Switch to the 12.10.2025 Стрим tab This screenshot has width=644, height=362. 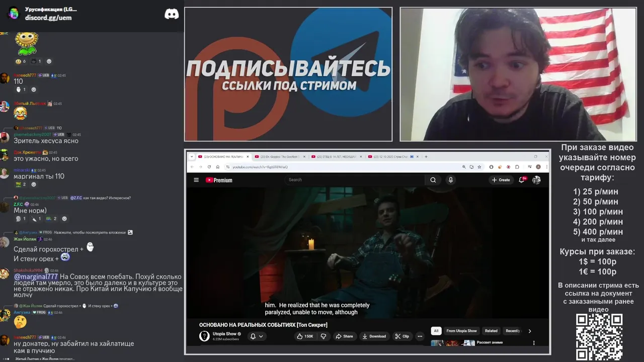392,156
